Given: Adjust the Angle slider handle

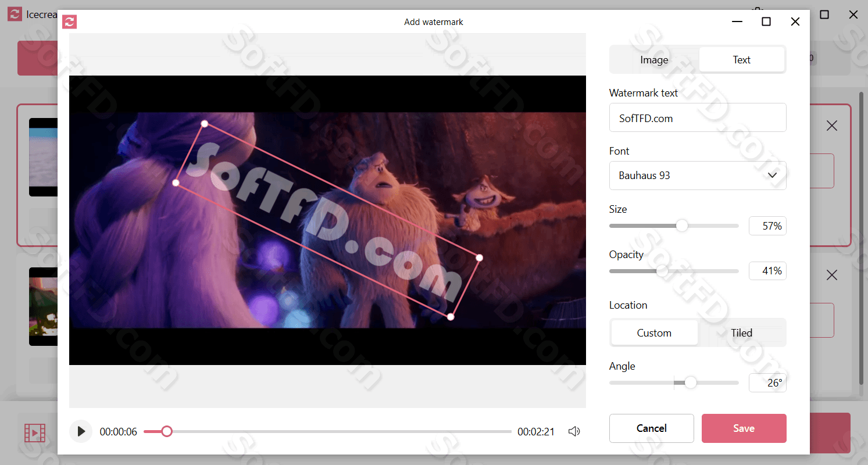Looking at the screenshot, I should 691,382.
